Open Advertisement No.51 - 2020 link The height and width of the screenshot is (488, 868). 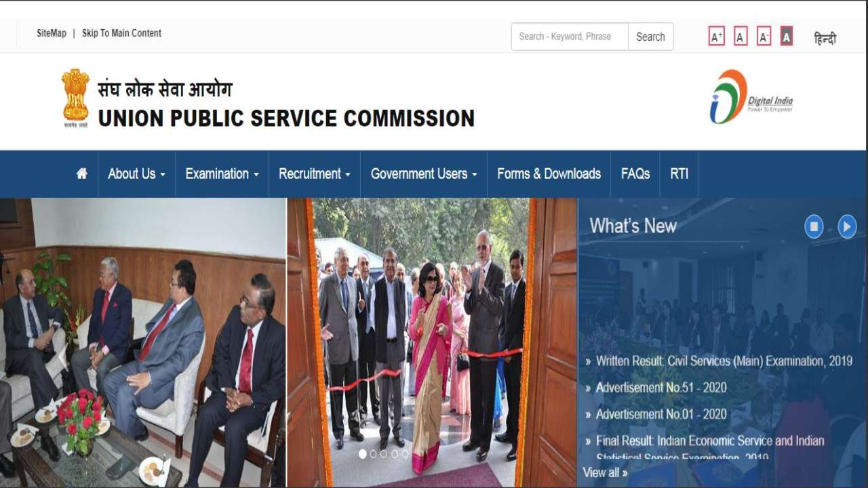tap(661, 388)
